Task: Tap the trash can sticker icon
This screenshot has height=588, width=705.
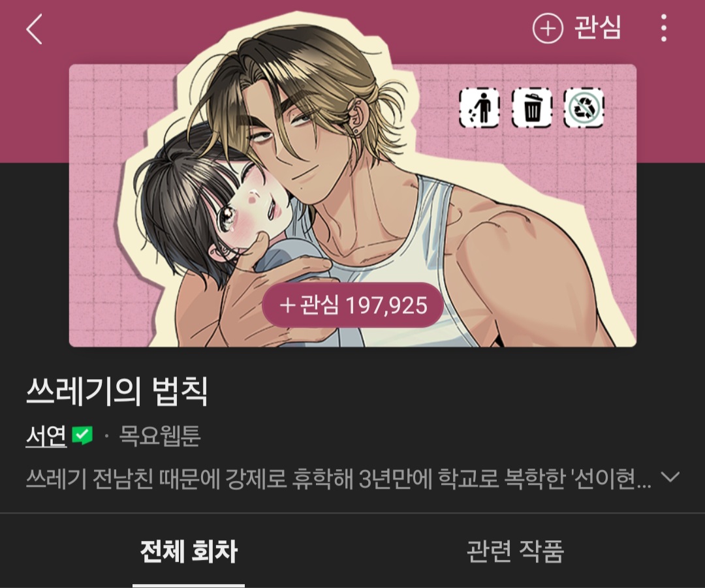Action: (x=532, y=108)
